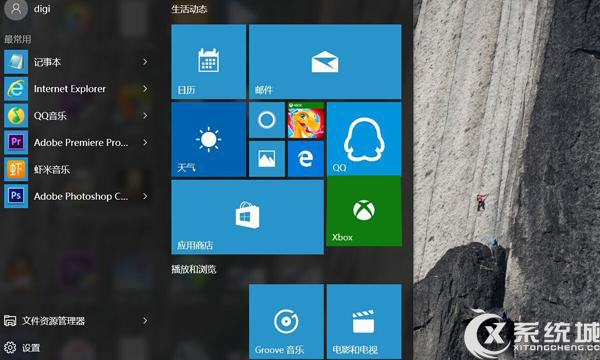Expand jump list arrow for 记事本
Screen dimensions: 600x360
(145, 62)
